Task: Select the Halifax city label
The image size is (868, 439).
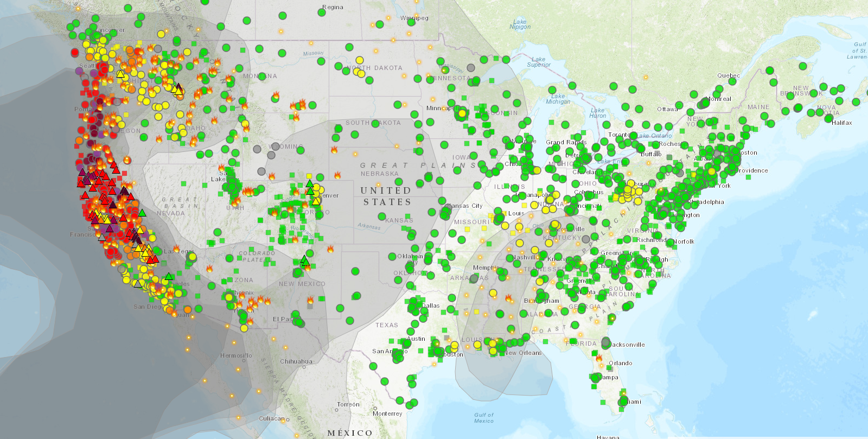Action: click(842, 123)
